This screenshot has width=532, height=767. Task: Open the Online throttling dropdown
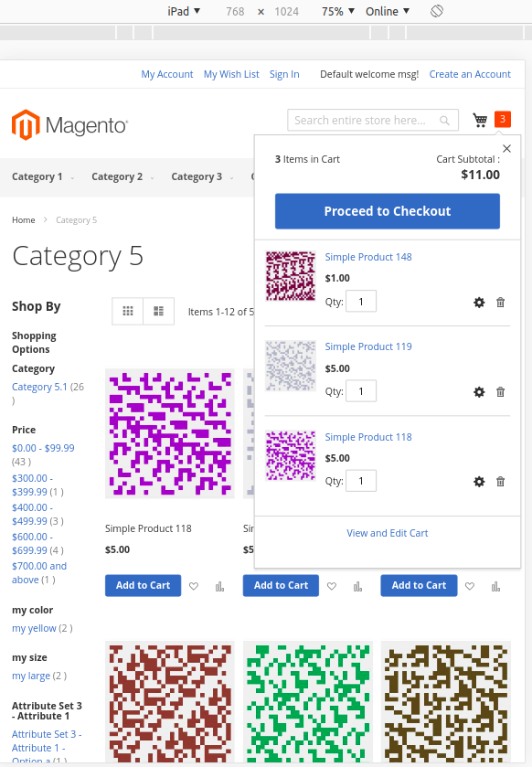pyautogui.click(x=388, y=11)
